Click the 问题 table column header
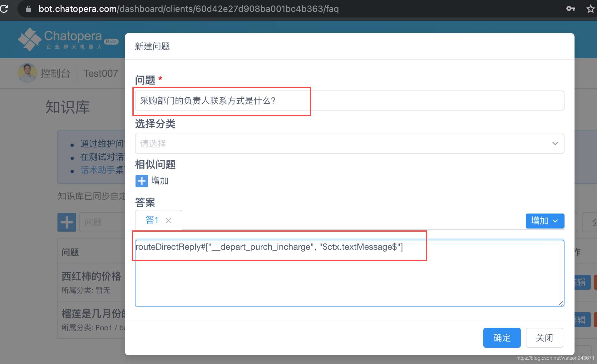This screenshot has height=364, width=597. [70, 252]
